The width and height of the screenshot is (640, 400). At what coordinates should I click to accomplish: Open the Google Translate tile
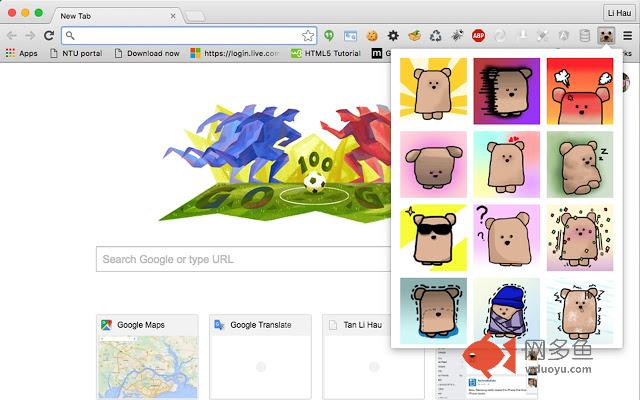click(x=260, y=357)
